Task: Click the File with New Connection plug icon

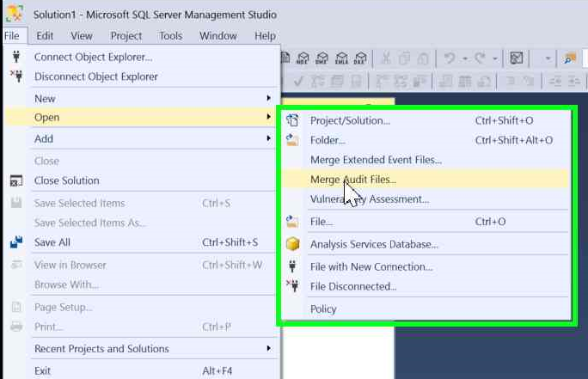Action: click(x=292, y=266)
